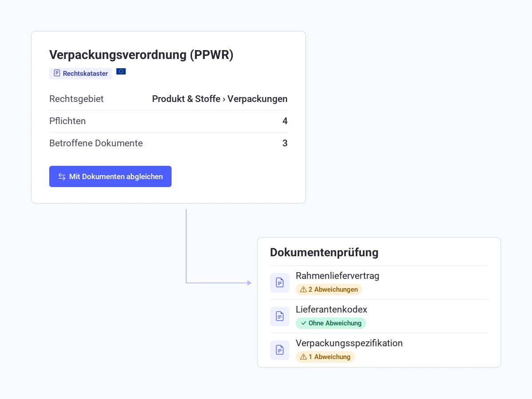Image resolution: width=532 pixels, height=399 pixels.
Task: Click the Dokumentenprüfung heading
Action: coord(324,252)
